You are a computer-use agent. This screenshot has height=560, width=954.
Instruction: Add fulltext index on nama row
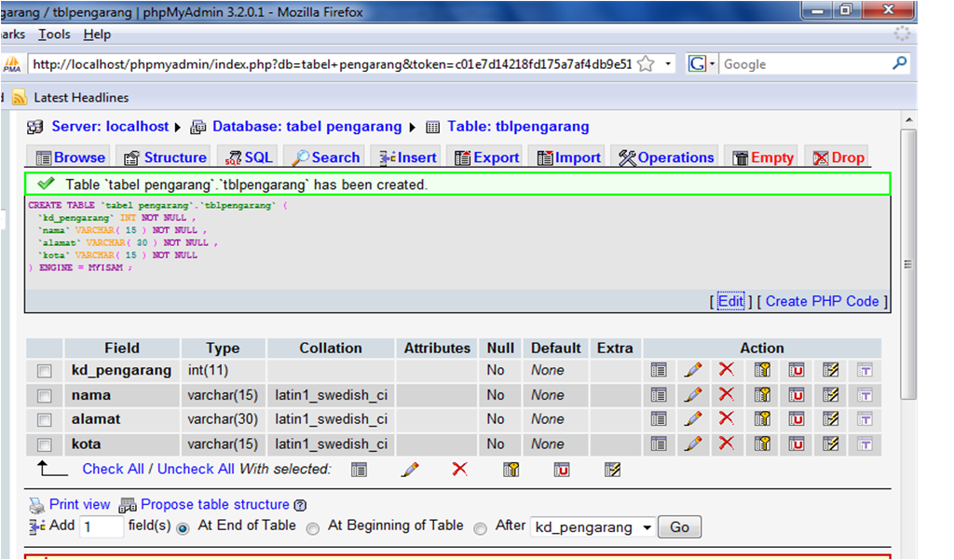865,395
